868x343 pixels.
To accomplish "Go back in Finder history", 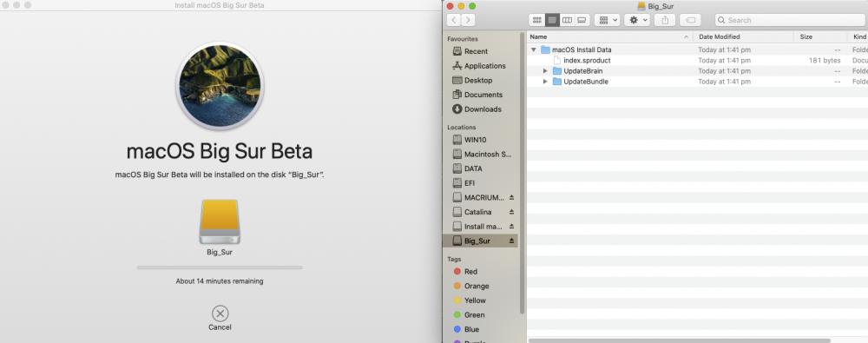I will [454, 20].
